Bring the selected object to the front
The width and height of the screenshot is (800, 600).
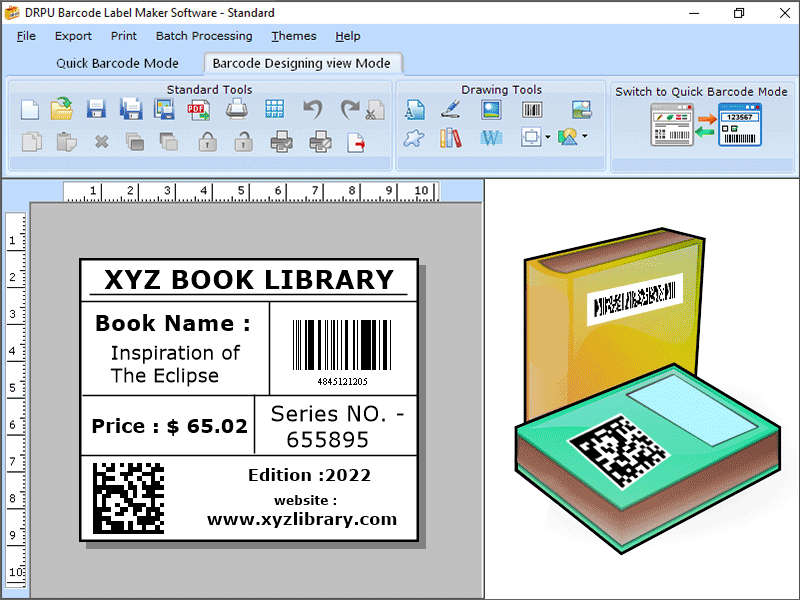point(135,141)
